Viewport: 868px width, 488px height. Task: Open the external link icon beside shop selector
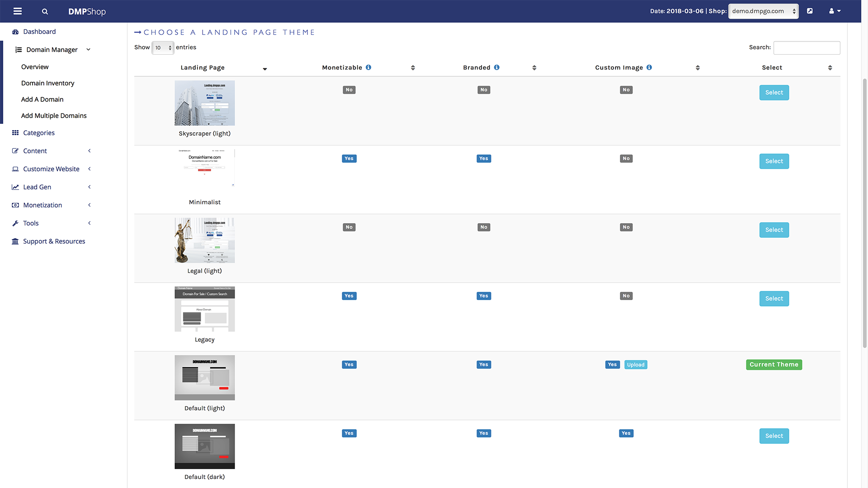pyautogui.click(x=810, y=11)
